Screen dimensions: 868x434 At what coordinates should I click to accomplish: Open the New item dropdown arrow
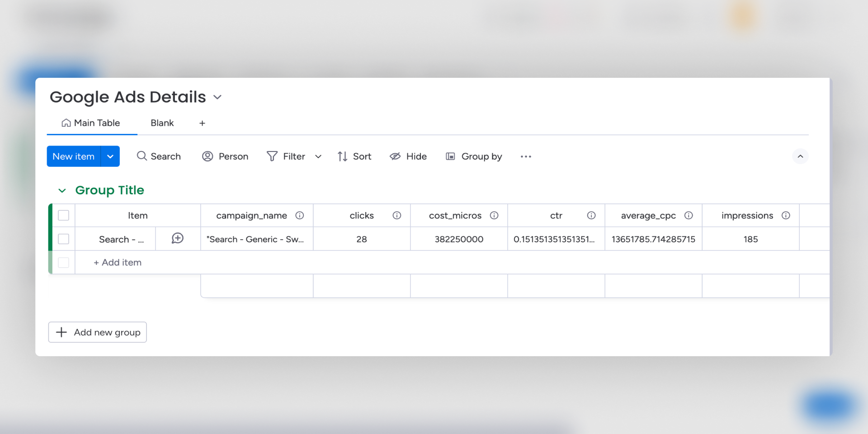point(110,156)
